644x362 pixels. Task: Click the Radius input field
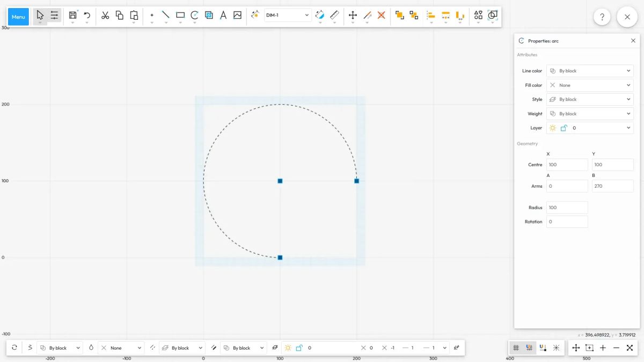click(x=567, y=208)
